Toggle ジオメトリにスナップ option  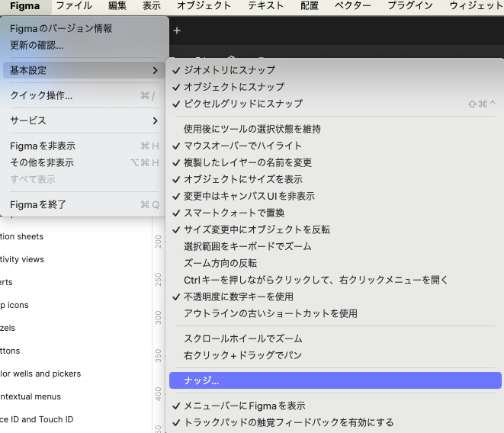[335, 70]
